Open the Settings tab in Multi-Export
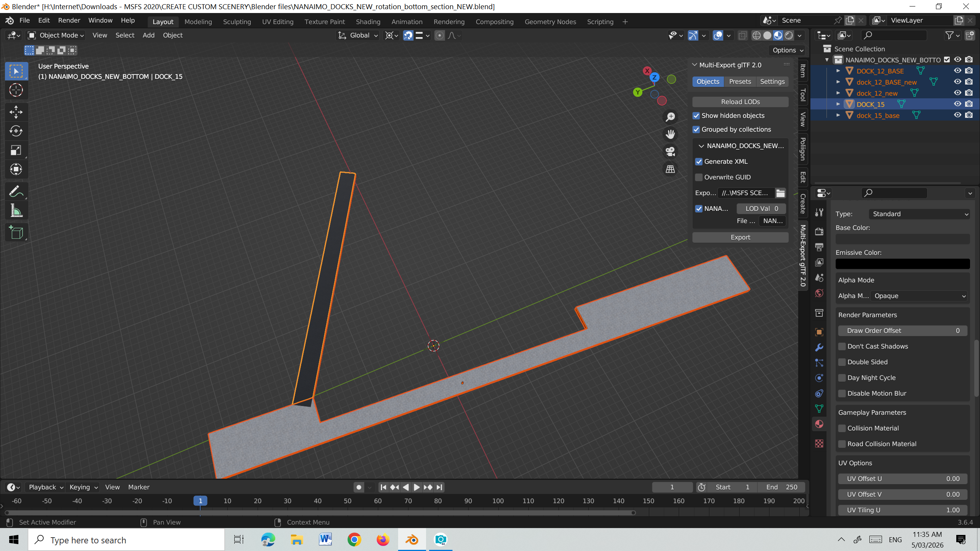 (x=772, y=82)
